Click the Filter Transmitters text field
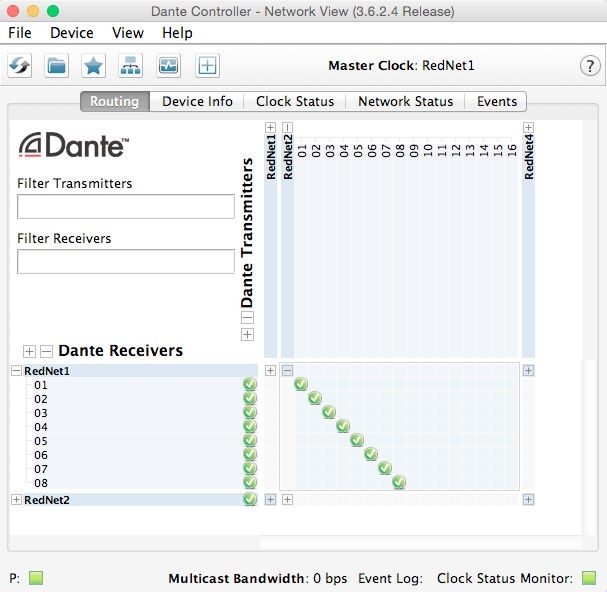 click(x=126, y=207)
